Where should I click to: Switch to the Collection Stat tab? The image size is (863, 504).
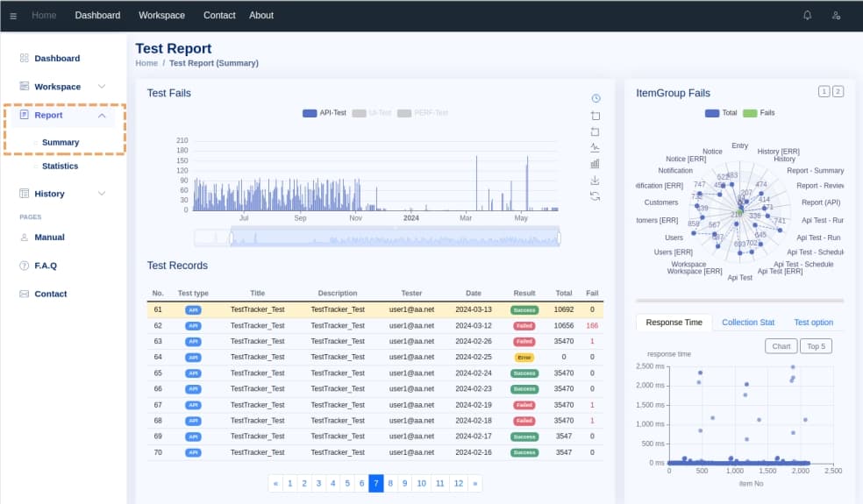click(747, 323)
